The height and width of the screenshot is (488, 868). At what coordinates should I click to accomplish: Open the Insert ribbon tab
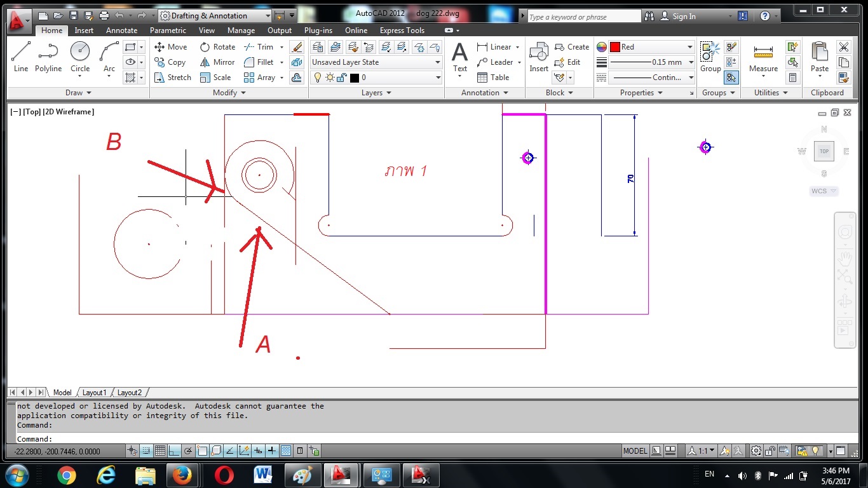(x=84, y=30)
